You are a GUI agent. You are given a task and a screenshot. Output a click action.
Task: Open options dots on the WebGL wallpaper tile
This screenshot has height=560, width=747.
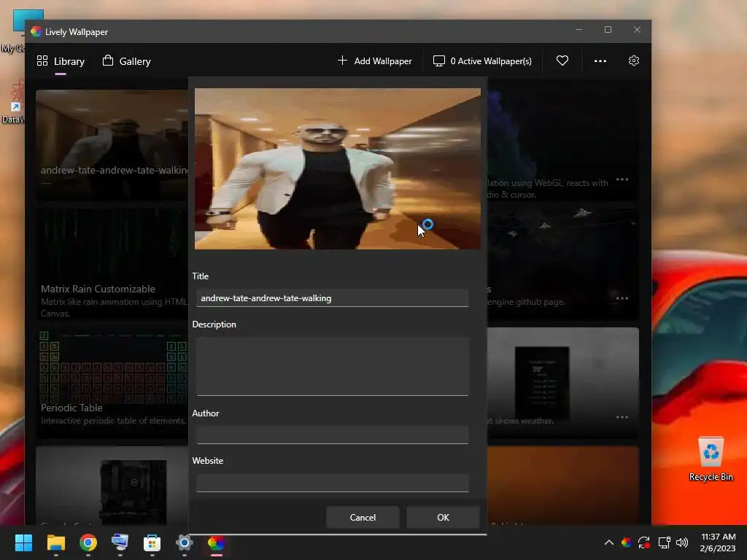pyautogui.click(x=622, y=179)
